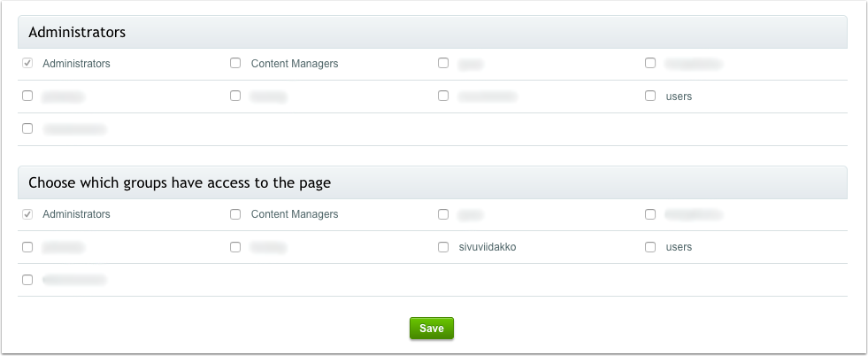Click the green Save button

[x=431, y=328]
